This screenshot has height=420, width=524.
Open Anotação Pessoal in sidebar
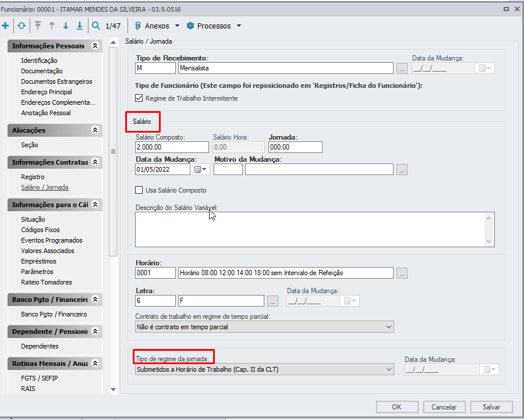tap(46, 113)
